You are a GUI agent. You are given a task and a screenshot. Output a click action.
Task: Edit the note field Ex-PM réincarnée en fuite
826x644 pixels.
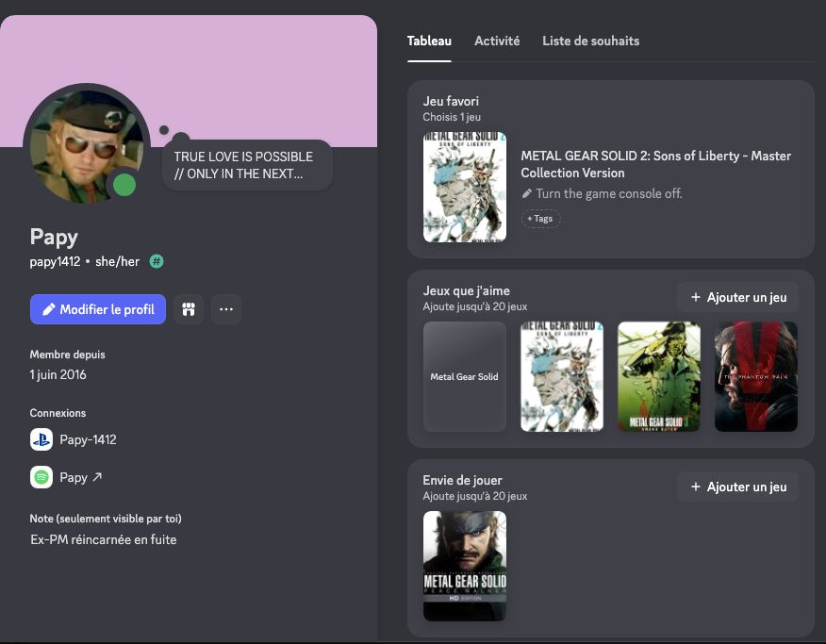point(104,539)
